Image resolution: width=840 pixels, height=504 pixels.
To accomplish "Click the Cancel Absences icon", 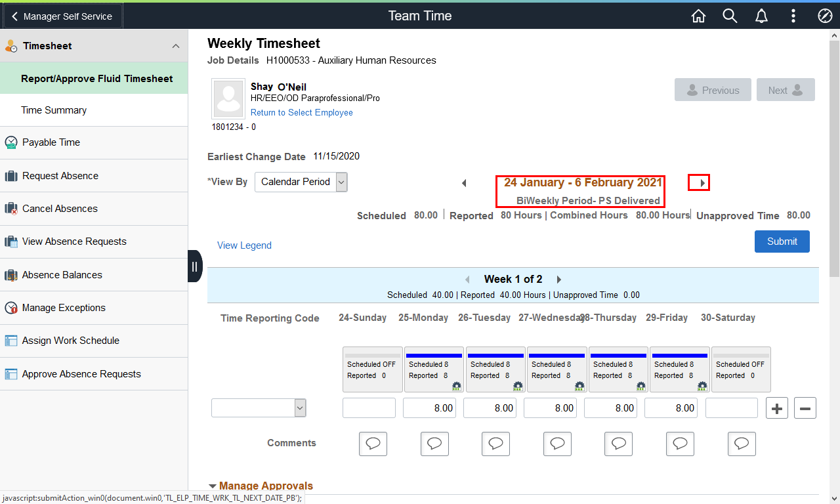I will 11,209.
